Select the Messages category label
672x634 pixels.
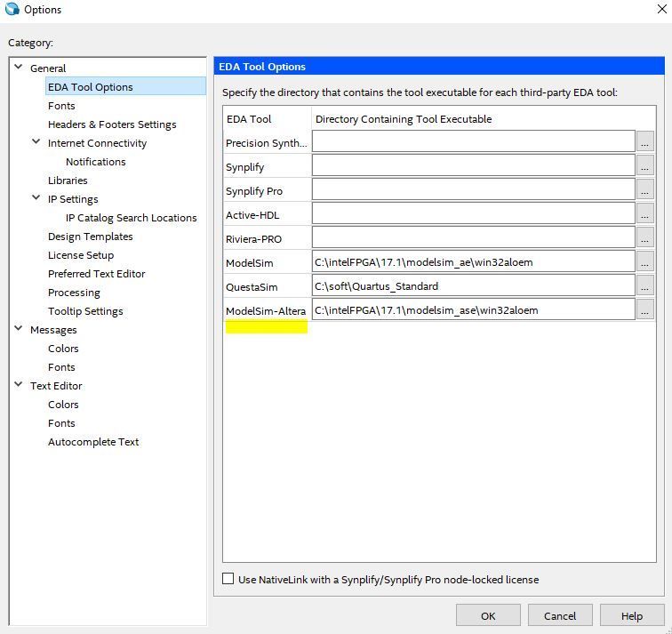[x=53, y=330]
